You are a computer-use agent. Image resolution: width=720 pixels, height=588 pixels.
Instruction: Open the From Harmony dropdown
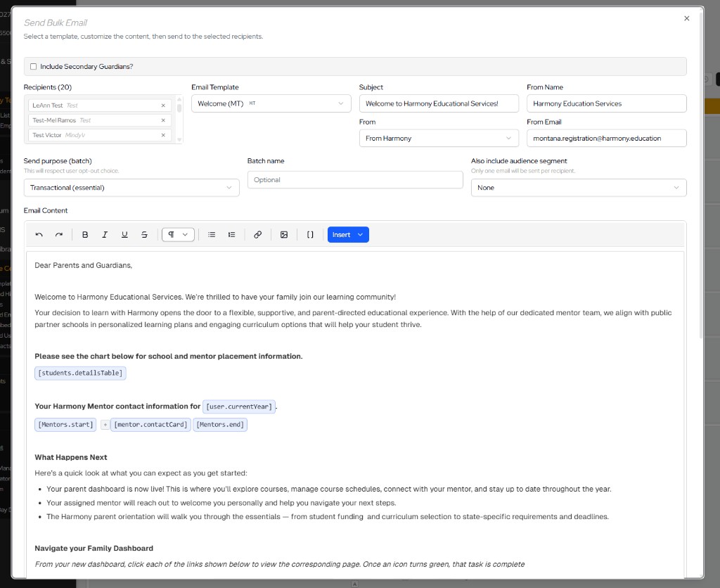pos(439,139)
